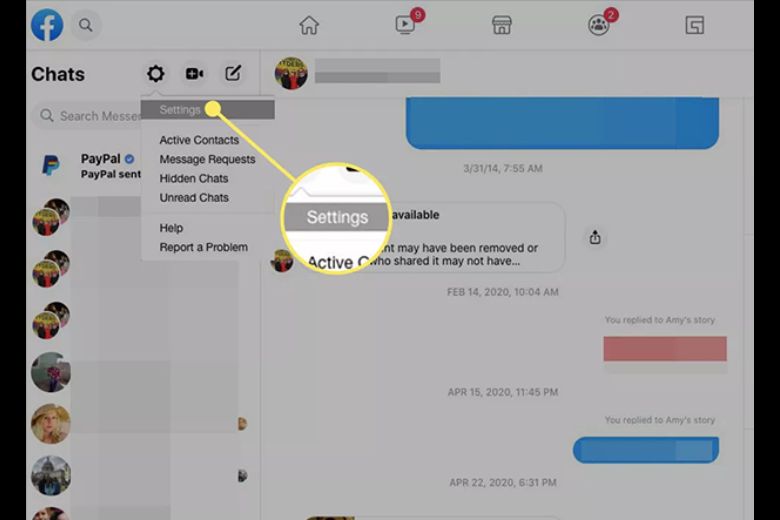The image size is (780, 520).
Task: Click the Chats gear settings icon
Action: click(156, 74)
